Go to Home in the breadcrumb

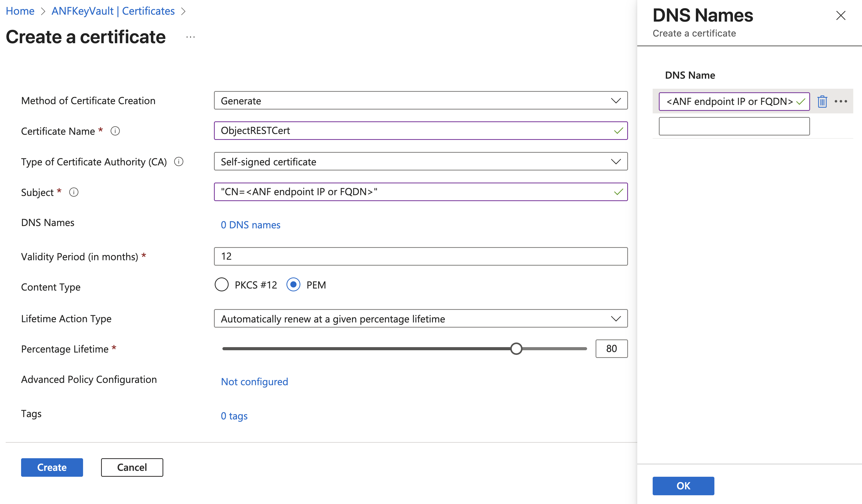pos(20,11)
